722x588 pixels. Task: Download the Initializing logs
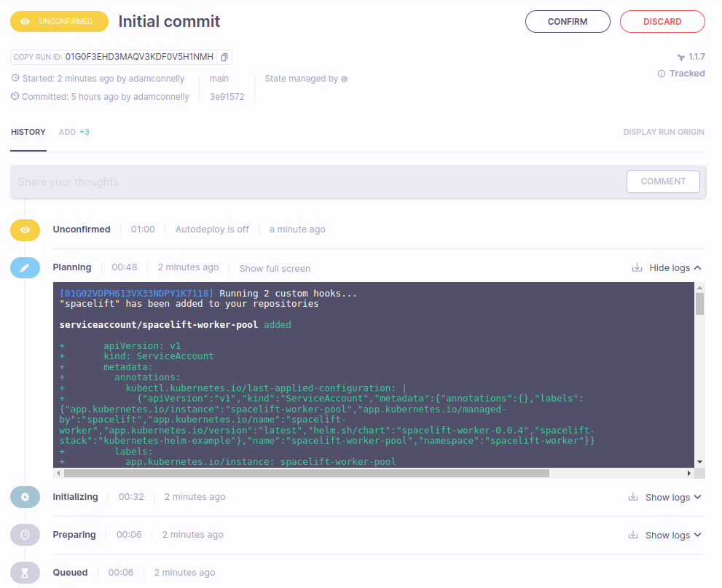(x=632, y=497)
